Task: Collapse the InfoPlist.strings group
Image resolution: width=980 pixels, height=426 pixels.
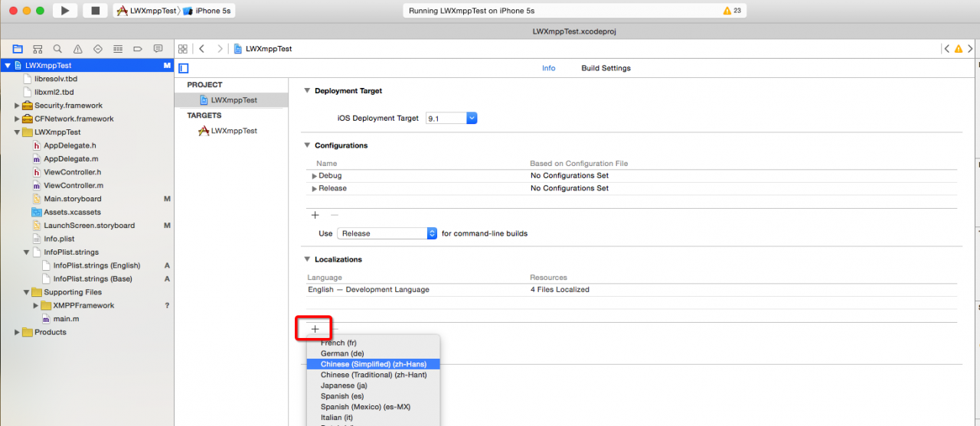Action: point(26,252)
